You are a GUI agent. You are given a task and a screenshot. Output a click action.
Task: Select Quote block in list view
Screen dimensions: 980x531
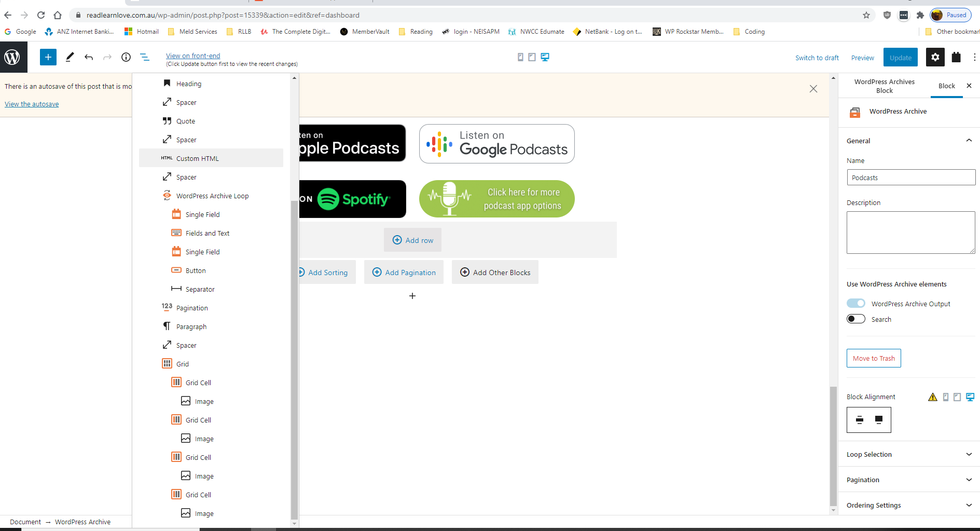click(x=211, y=121)
